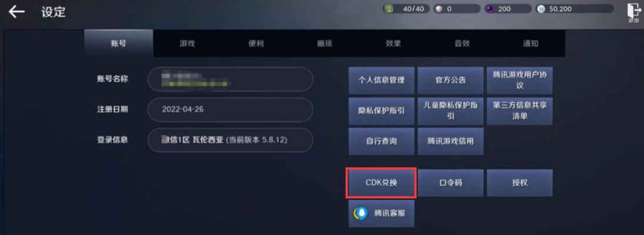Click the Tencent customer service headset icon
This screenshot has height=235, width=644.
coord(361,213)
